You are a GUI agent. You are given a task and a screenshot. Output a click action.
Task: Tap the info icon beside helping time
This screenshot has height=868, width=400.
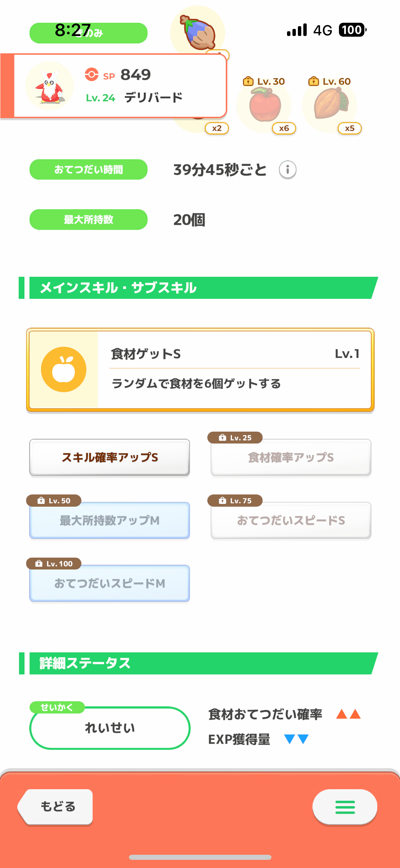287,169
